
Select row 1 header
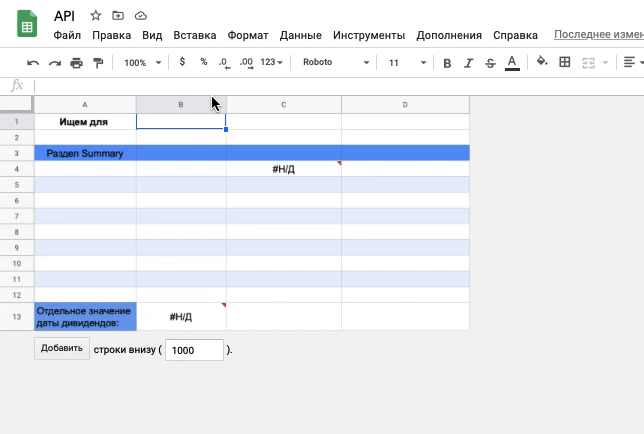(16, 122)
